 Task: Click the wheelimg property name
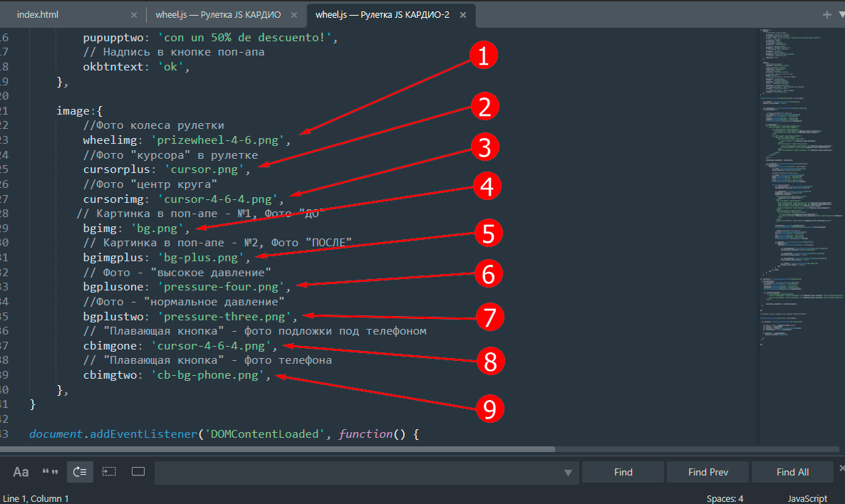[110, 140]
